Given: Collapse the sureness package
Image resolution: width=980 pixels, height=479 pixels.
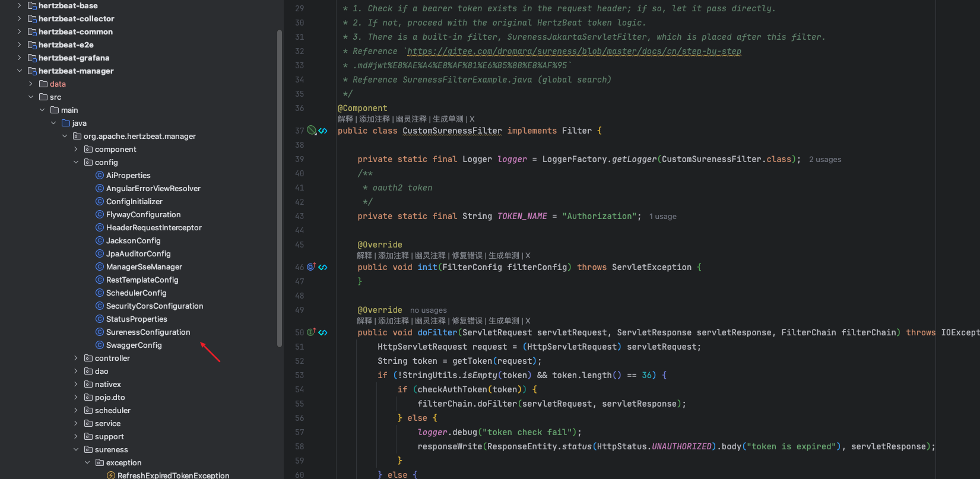Looking at the screenshot, I should [x=76, y=449].
